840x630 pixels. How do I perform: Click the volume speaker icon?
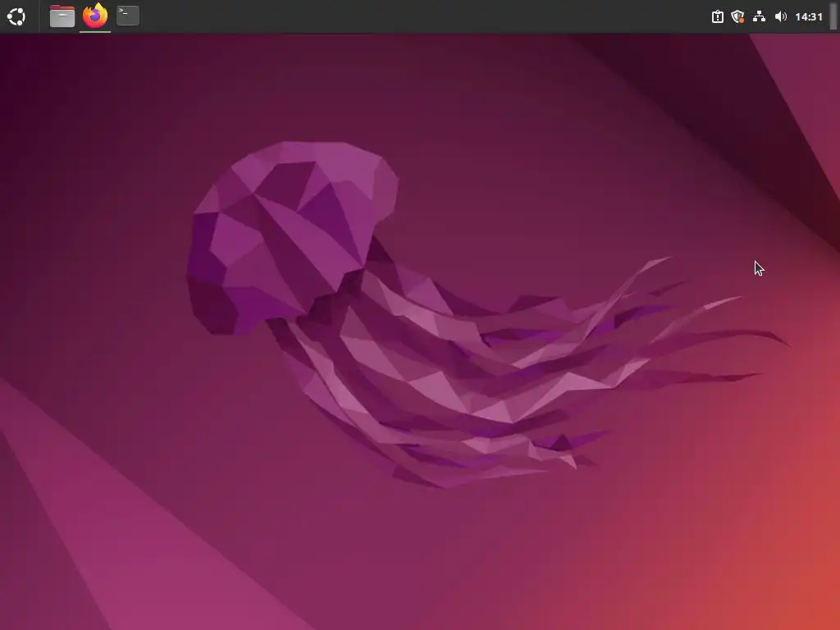[781, 16]
